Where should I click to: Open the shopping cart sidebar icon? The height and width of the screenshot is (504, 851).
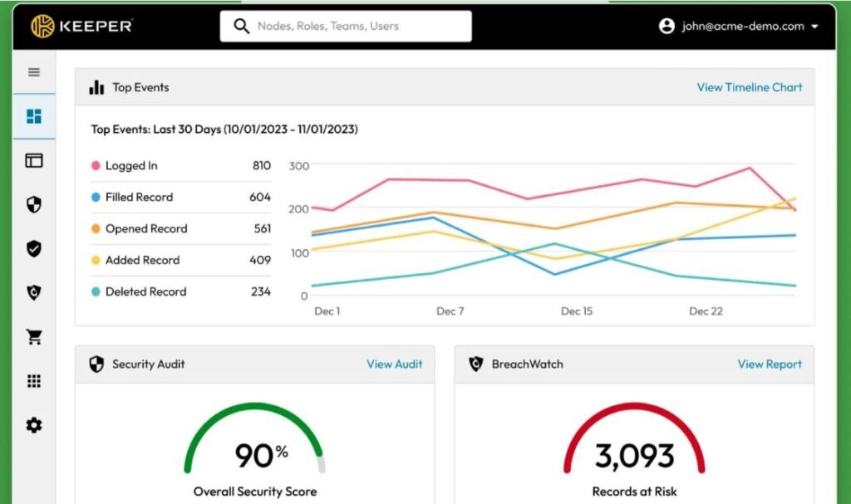click(33, 337)
